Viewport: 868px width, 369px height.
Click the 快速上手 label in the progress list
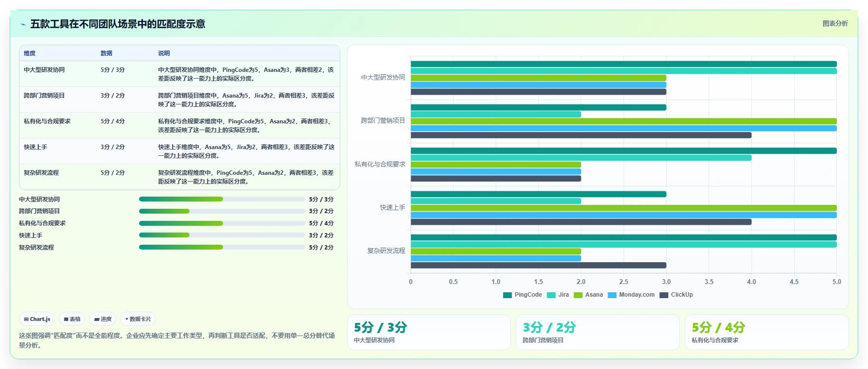[x=31, y=235]
